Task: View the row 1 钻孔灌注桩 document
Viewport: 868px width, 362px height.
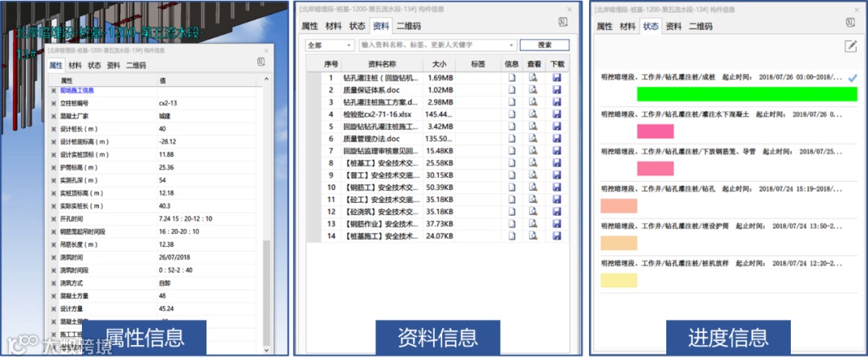Action: click(534, 77)
